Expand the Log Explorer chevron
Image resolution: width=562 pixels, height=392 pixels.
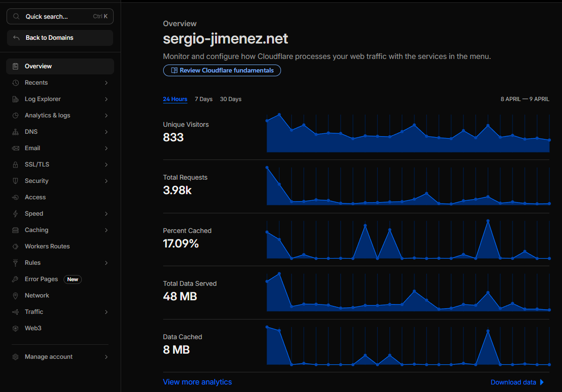(106, 99)
